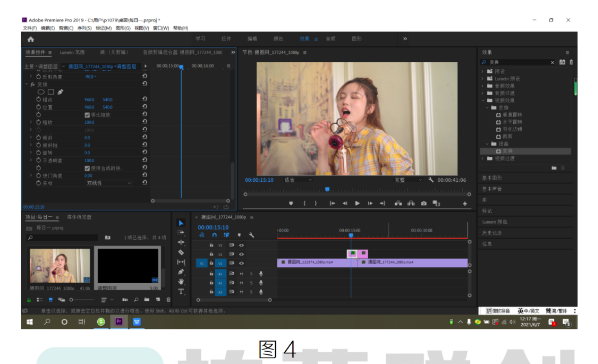598x364 pixels.
Task: Create 4-point rectangle mask in Effect Controls
Action: coord(51,92)
